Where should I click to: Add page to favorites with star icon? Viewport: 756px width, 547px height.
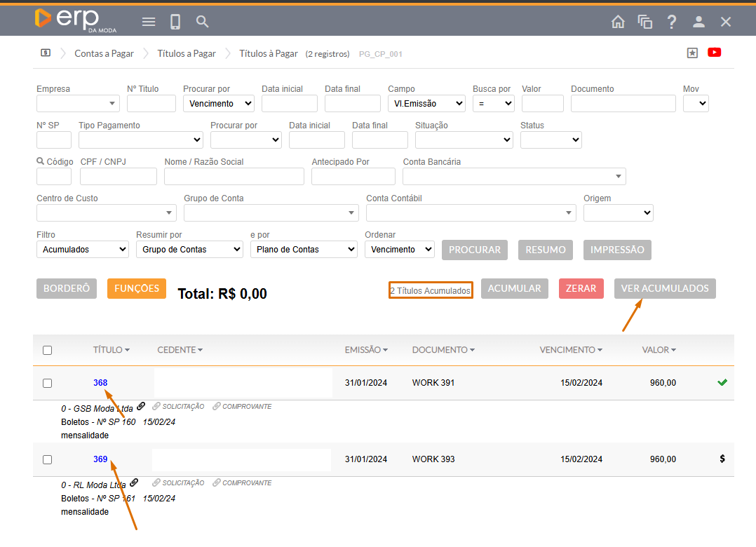[x=692, y=53]
